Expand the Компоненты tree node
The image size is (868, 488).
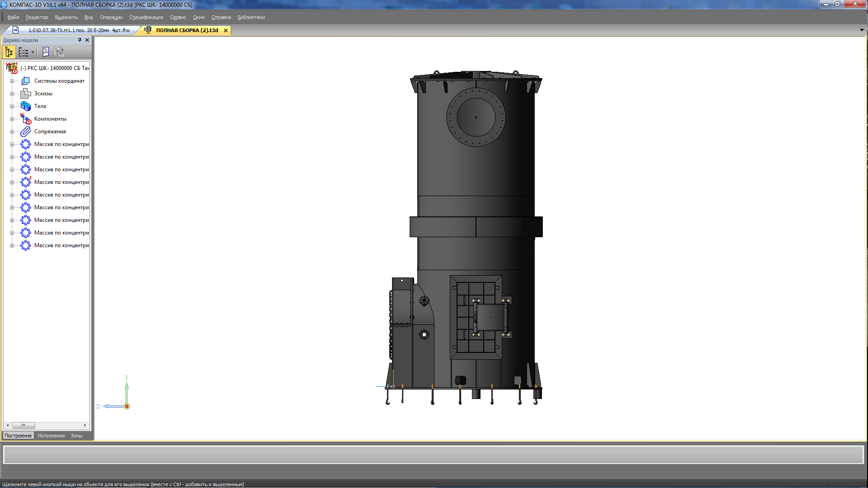(x=12, y=119)
